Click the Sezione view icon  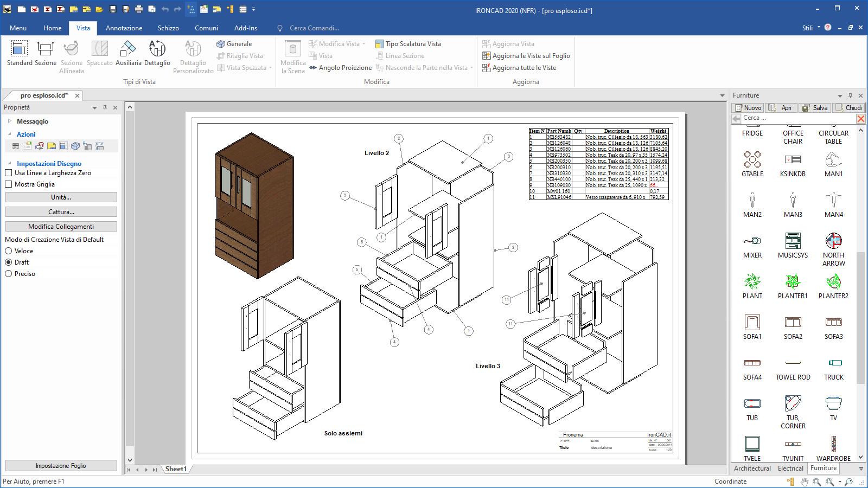[46, 53]
